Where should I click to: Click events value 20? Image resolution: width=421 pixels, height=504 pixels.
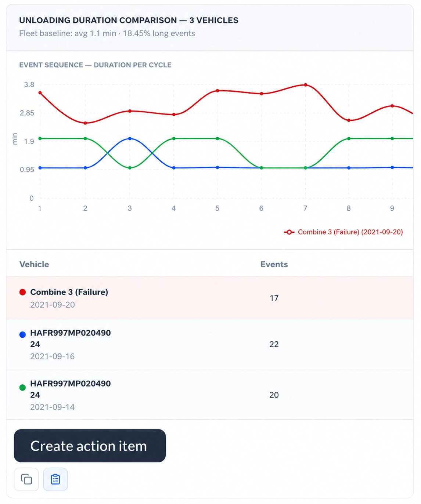274,395
